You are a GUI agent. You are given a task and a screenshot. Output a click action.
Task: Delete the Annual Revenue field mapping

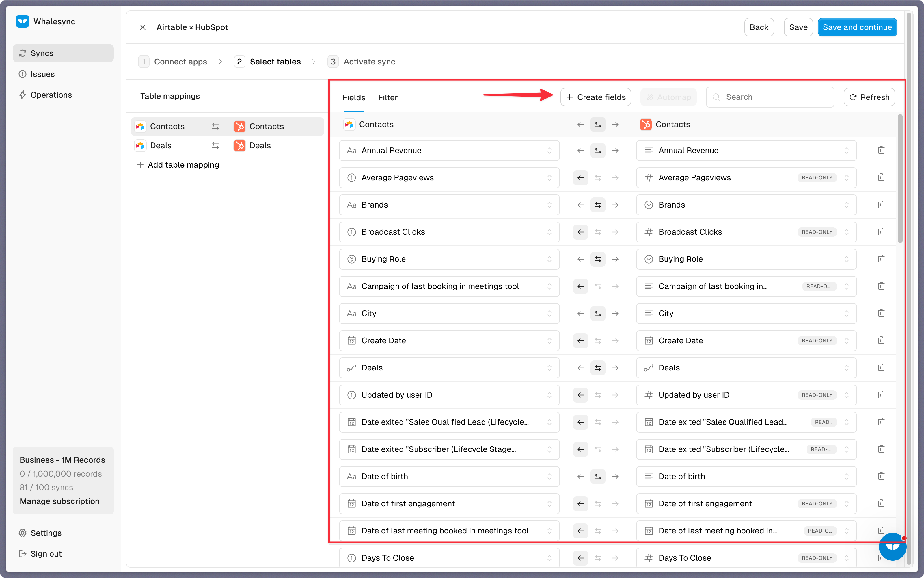(881, 150)
